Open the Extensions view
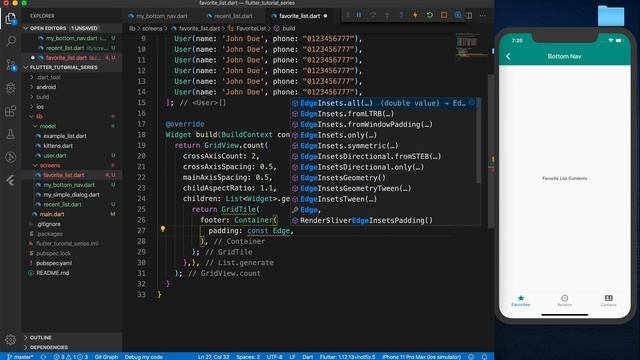 click(11, 111)
